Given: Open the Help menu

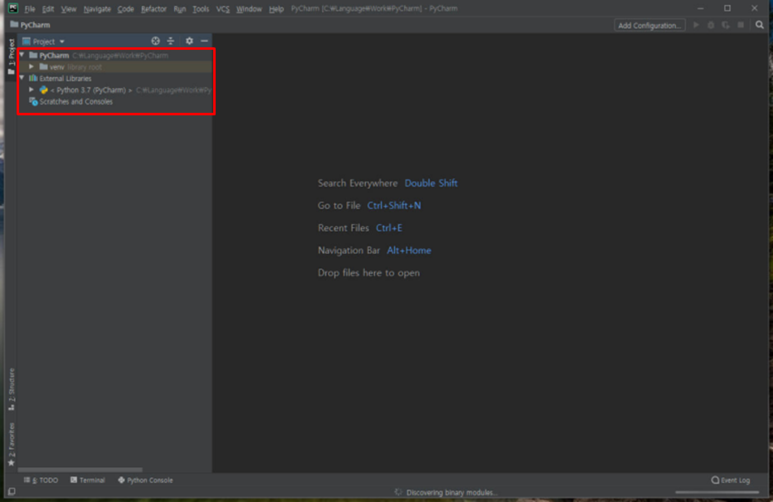Looking at the screenshot, I should point(276,9).
